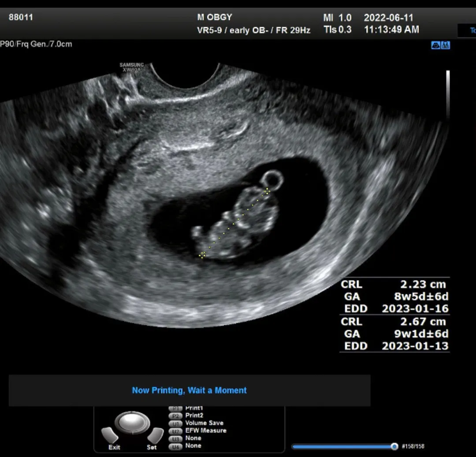Image resolution: width=476 pixels, height=457 pixels.
Task: Click the gray depth scale bar
Action: point(448,94)
